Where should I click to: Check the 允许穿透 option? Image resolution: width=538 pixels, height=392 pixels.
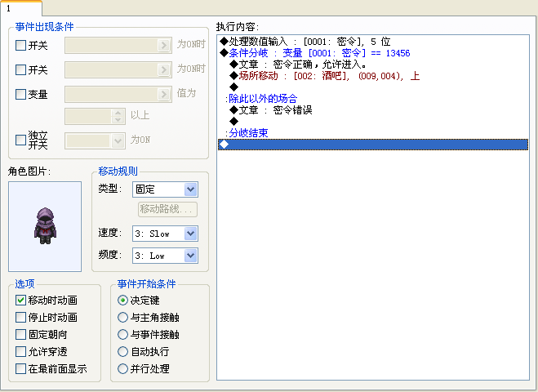pos(20,351)
